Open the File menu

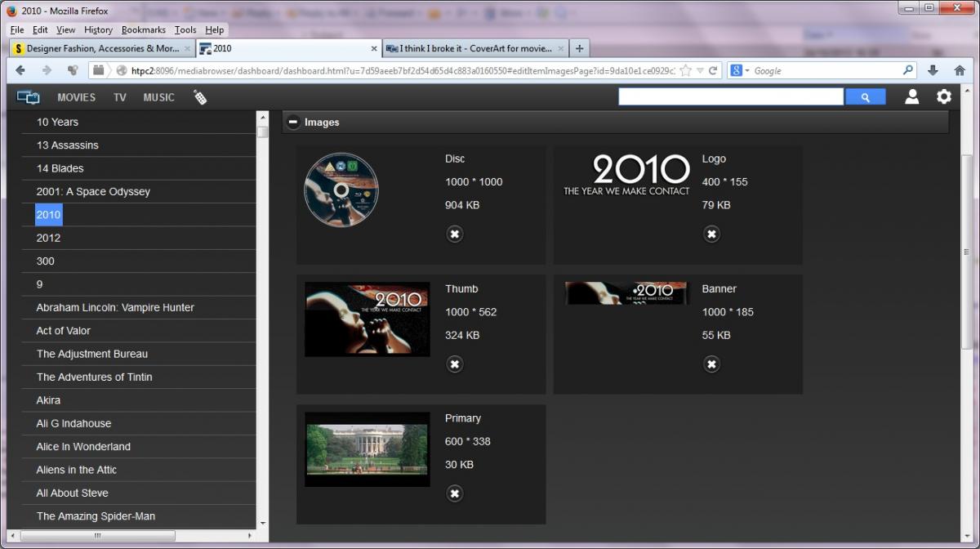click(x=17, y=29)
